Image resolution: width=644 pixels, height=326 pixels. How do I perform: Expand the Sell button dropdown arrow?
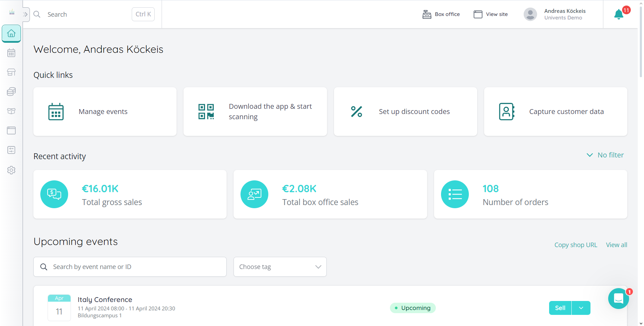580,308
